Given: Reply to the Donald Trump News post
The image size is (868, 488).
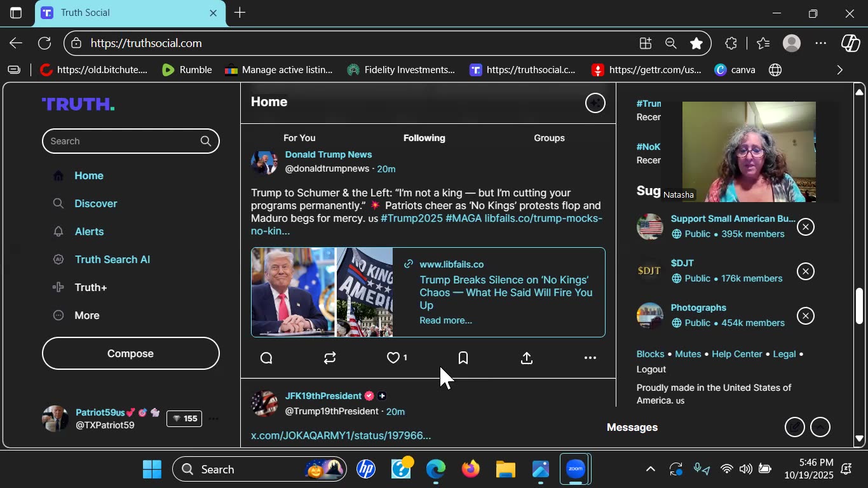Looking at the screenshot, I should 266,358.
